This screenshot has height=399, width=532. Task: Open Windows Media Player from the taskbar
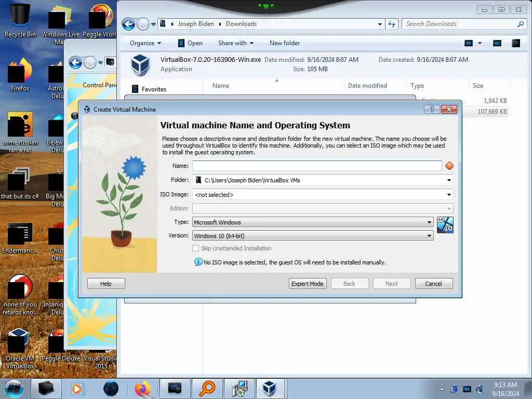click(x=77, y=389)
